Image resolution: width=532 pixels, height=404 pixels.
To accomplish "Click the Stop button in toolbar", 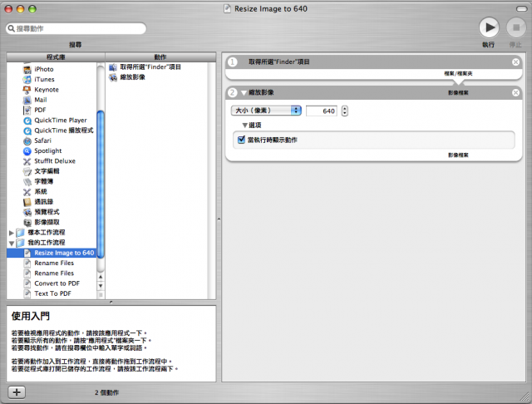I will pos(516,27).
